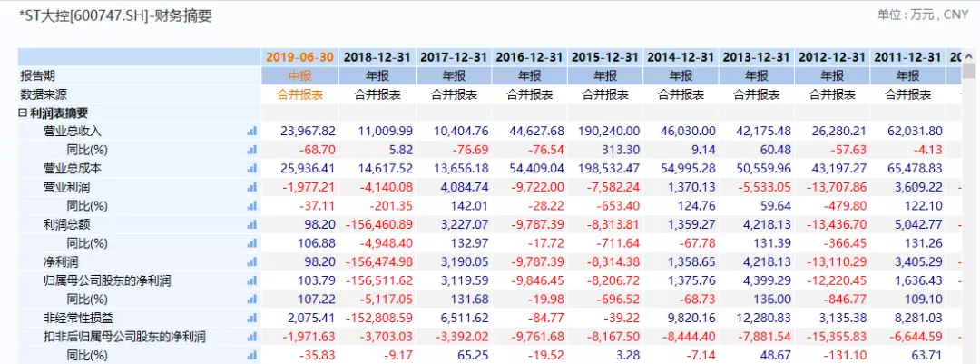Click non-recurring value -152,808.59
Screen dimensions: 980x364
[381, 319]
